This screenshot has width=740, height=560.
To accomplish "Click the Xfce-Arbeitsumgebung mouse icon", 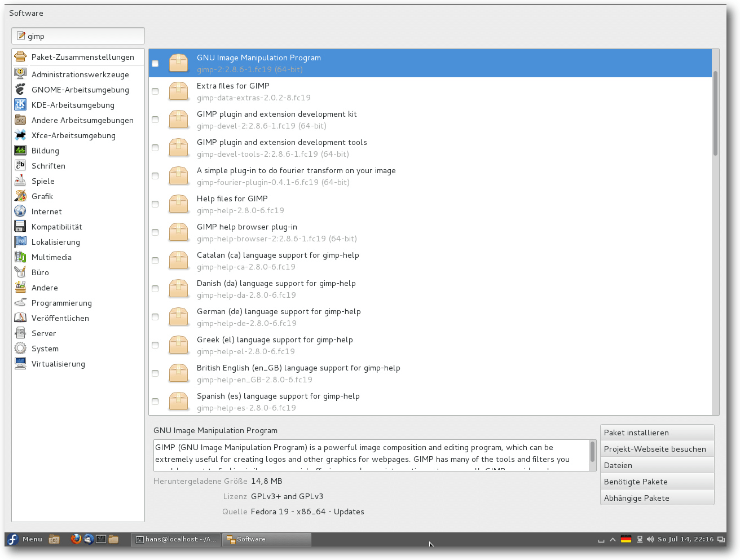I will tap(20, 135).
